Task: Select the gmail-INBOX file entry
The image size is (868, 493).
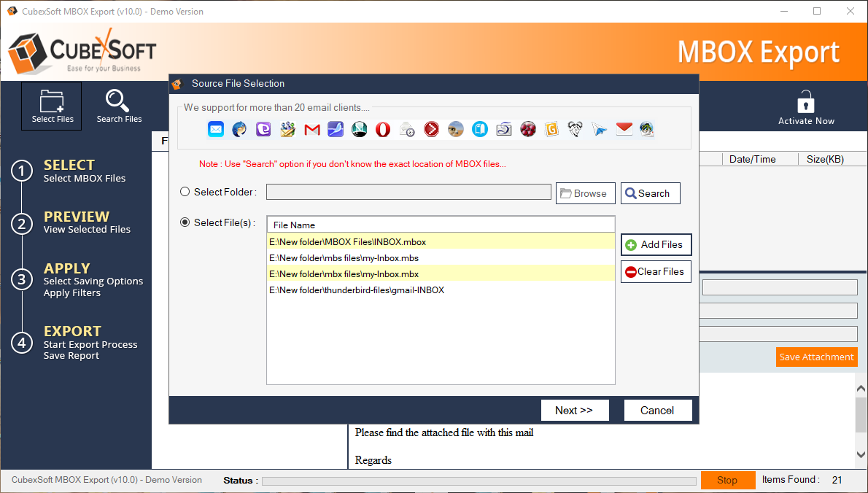Action: (356, 290)
